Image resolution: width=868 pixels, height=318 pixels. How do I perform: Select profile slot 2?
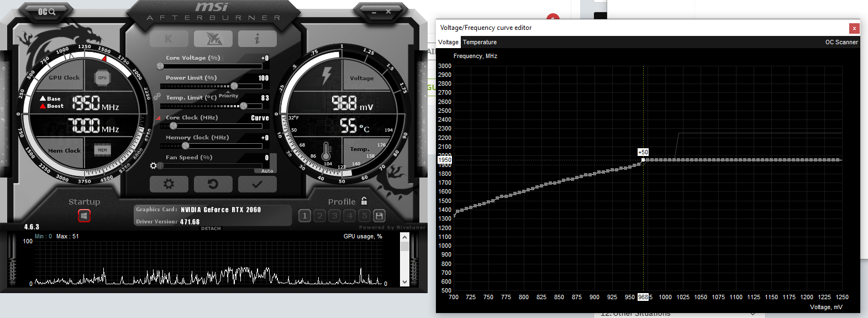click(319, 216)
